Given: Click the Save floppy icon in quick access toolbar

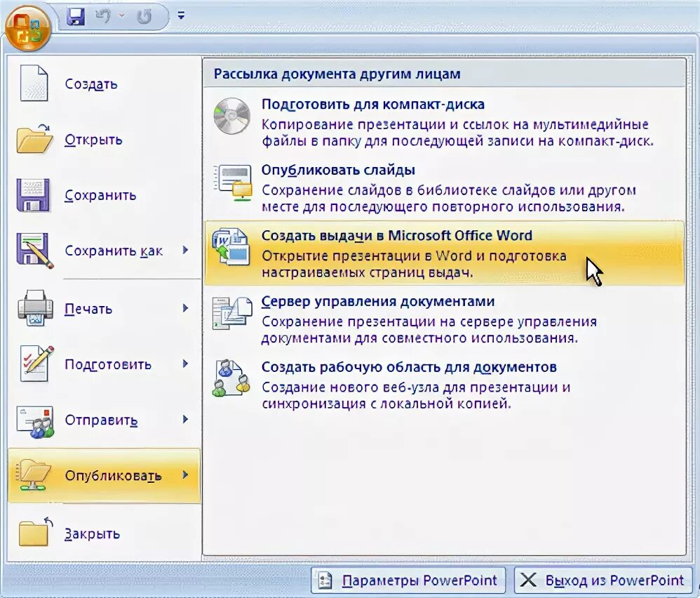Looking at the screenshot, I should 76,17.
